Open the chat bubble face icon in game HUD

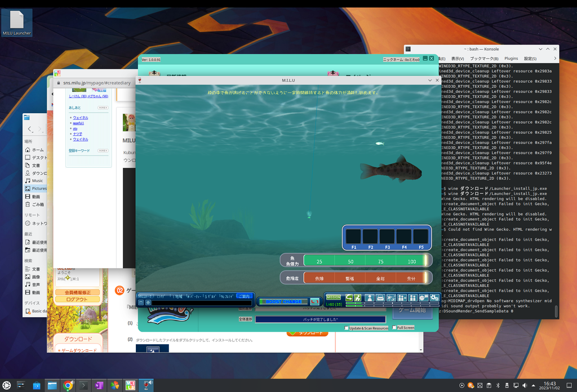(424, 297)
